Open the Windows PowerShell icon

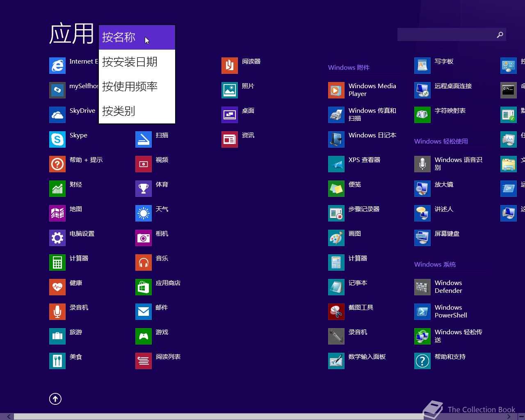[x=422, y=312]
